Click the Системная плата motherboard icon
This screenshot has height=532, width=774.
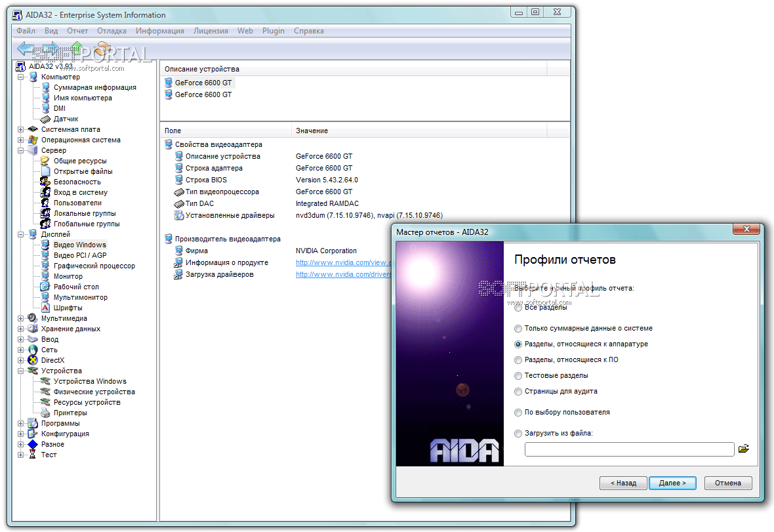[33, 129]
